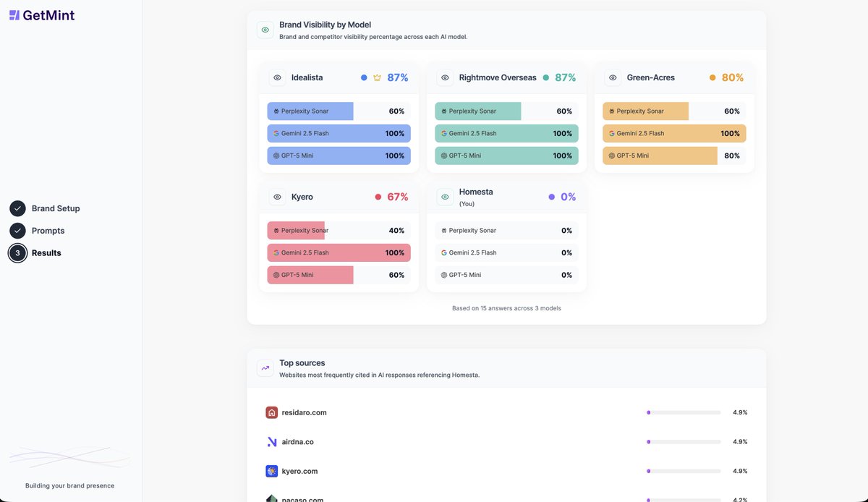Toggle the Rightmove Overseas eye icon
The height and width of the screenshot is (502, 868).
click(445, 77)
